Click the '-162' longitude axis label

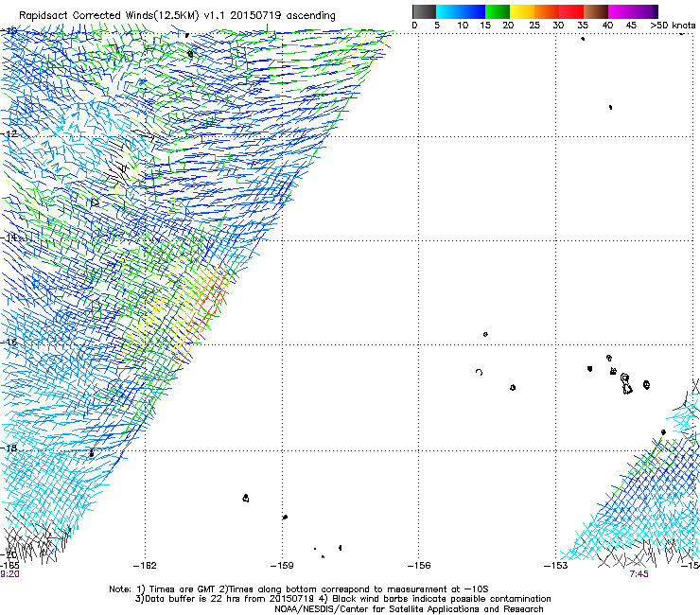[x=145, y=566]
